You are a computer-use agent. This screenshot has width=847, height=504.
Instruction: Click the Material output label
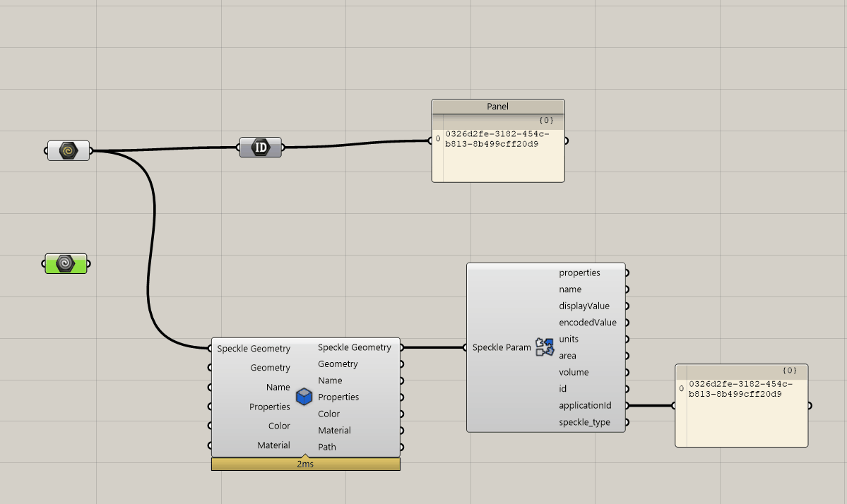click(334, 431)
